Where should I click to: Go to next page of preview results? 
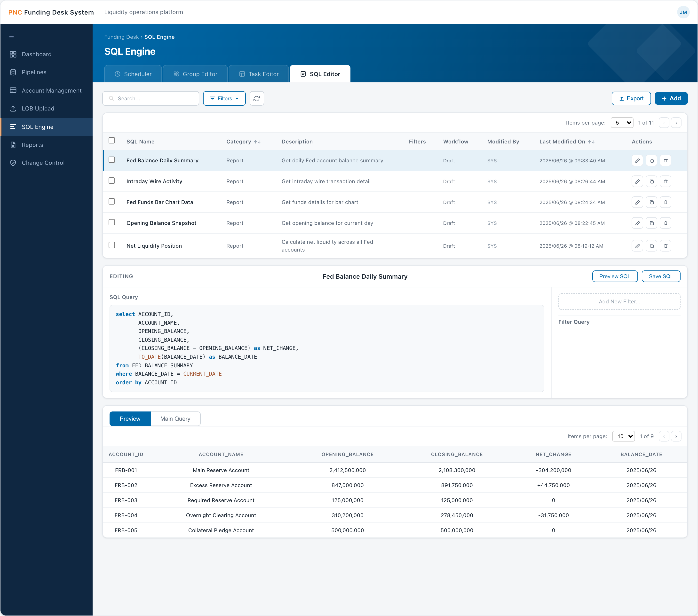(x=676, y=436)
